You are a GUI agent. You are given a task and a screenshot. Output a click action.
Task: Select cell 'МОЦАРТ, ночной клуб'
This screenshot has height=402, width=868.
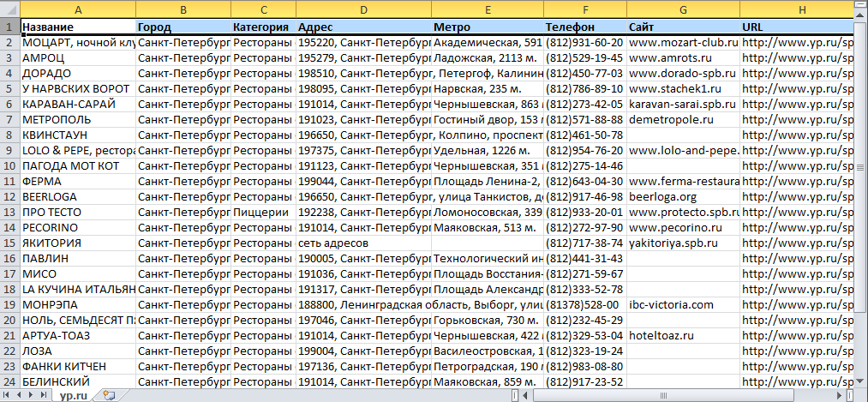click(78, 42)
